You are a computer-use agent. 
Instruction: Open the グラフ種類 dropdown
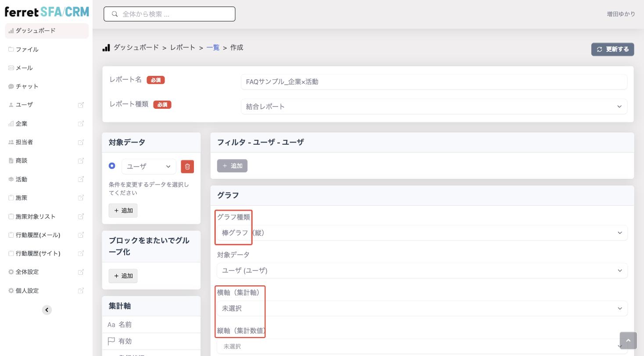[422, 233]
